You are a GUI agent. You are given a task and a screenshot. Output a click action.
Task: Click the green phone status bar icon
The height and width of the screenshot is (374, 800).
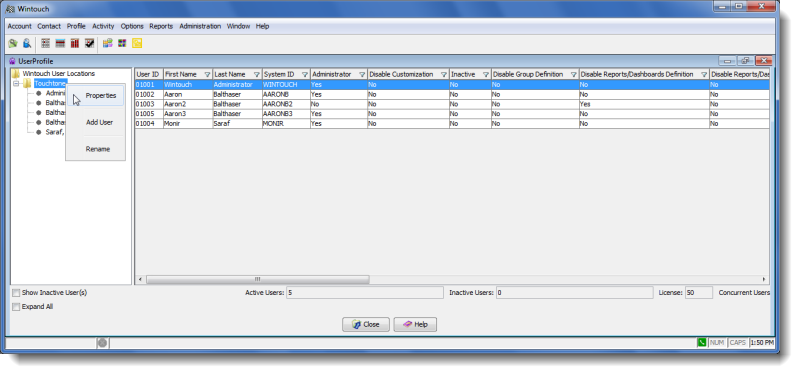click(x=702, y=343)
